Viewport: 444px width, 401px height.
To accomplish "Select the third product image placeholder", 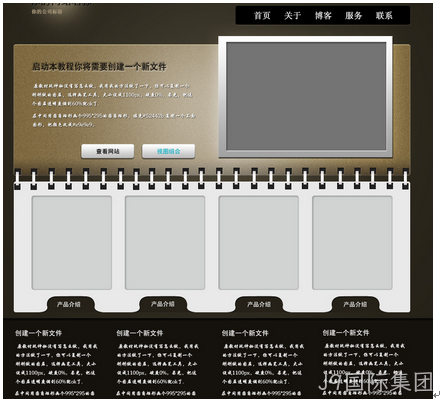I will [259, 243].
